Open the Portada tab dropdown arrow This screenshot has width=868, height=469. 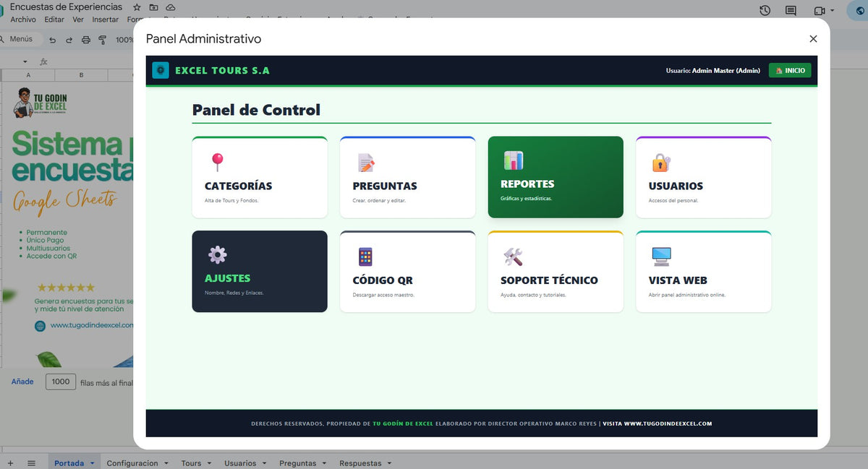(x=92, y=463)
